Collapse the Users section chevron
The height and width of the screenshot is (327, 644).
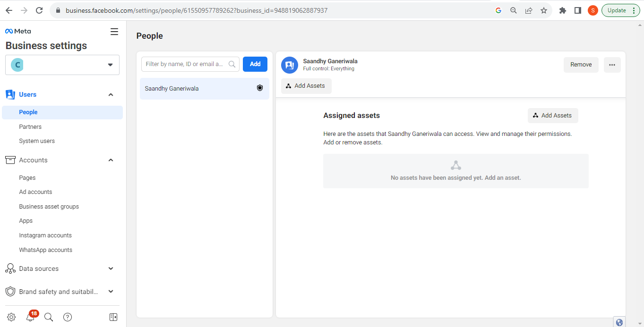111,95
